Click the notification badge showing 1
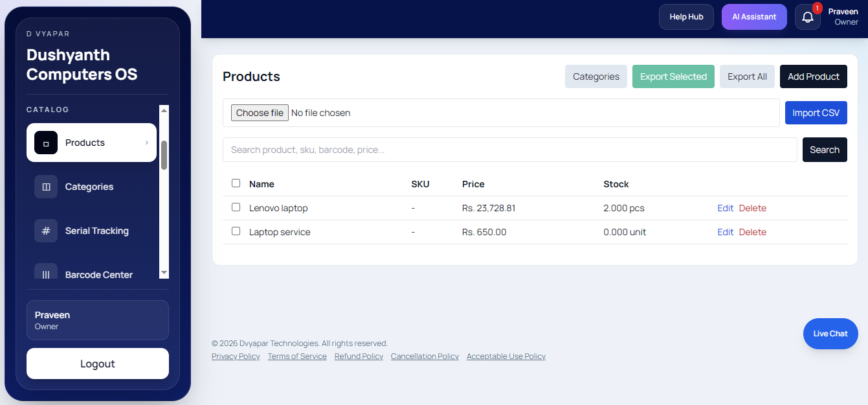Viewport: 868px width, 405px height. coord(817,8)
